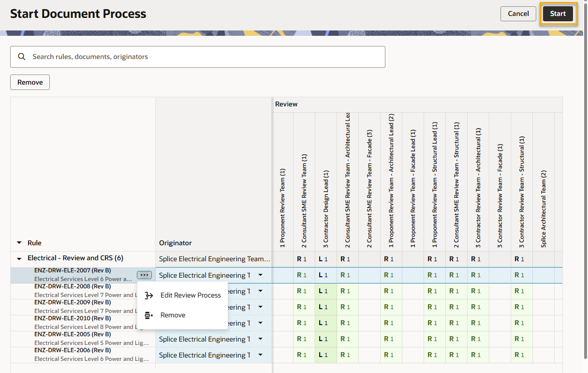Click Consultant SME Review Team cell for ENZ-DRW-ELE-2005
The height and width of the screenshot is (373, 588).
point(304,339)
